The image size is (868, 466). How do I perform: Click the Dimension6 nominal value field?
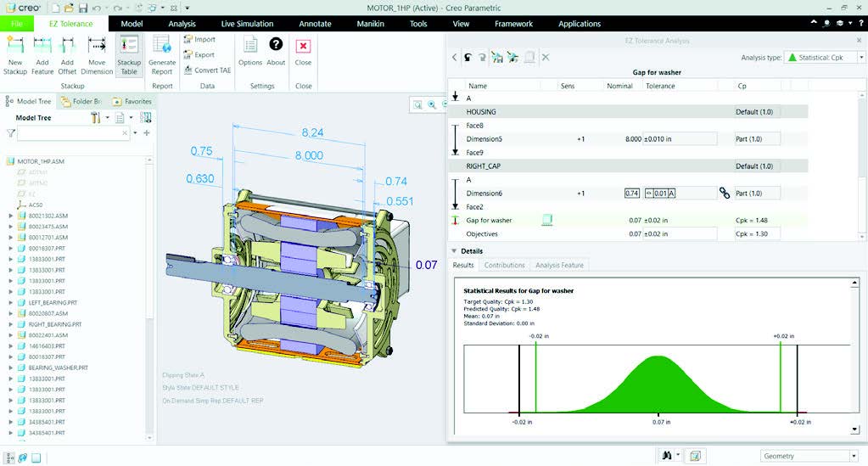[x=631, y=194]
